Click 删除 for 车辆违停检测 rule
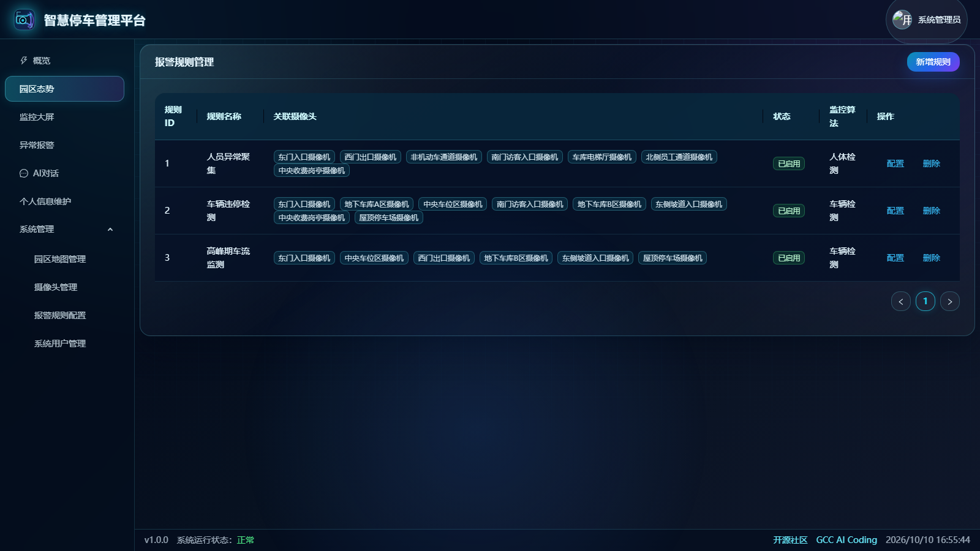 pos(931,211)
